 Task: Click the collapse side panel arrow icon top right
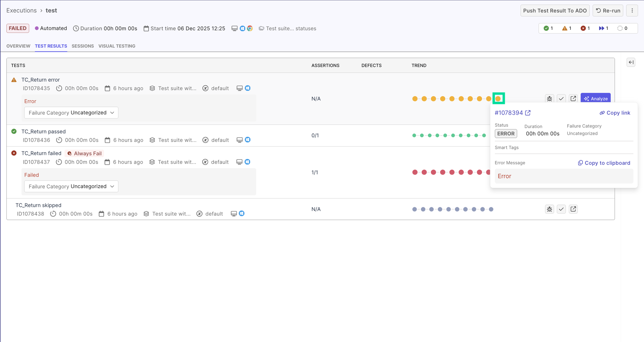(631, 62)
